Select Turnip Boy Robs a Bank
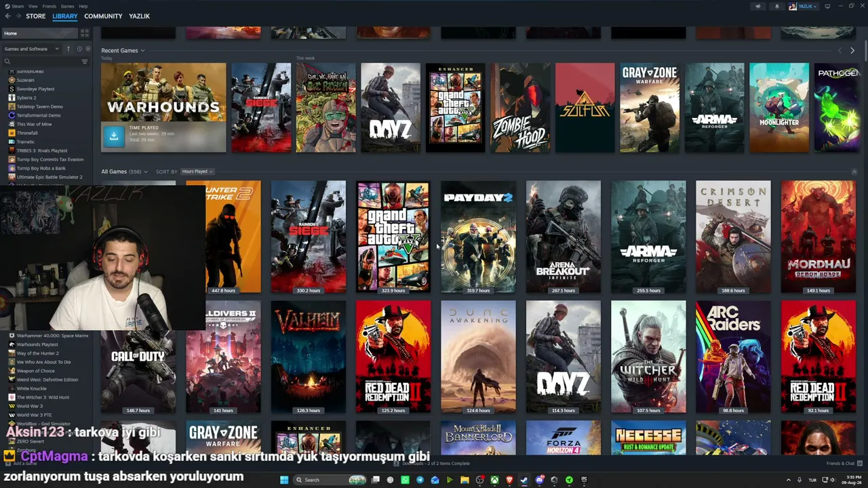The height and width of the screenshot is (488, 868). (41, 168)
